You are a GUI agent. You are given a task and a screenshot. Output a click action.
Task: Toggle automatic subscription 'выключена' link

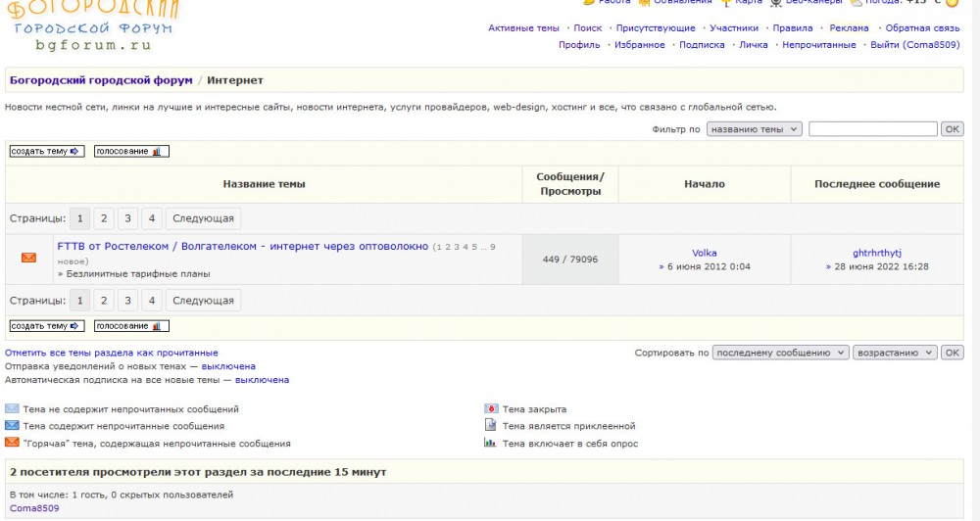tap(262, 380)
